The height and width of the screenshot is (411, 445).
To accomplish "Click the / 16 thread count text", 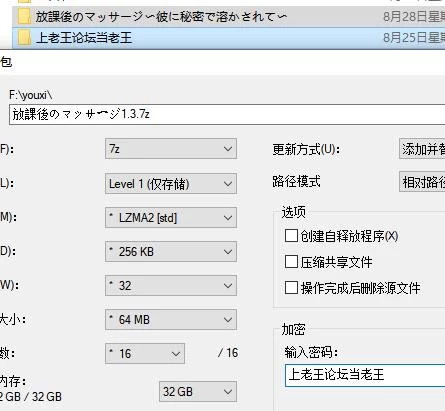I will 228,353.
